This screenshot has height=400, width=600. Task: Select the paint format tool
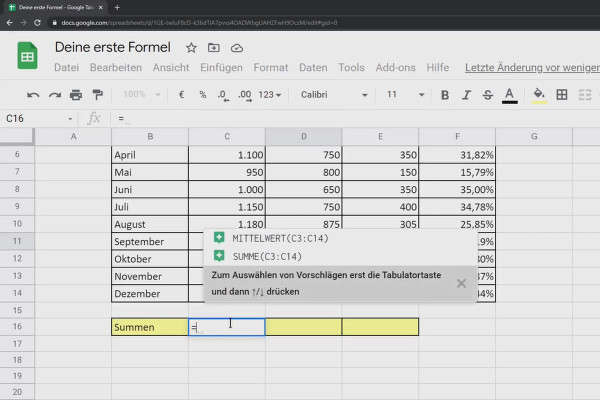98,95
